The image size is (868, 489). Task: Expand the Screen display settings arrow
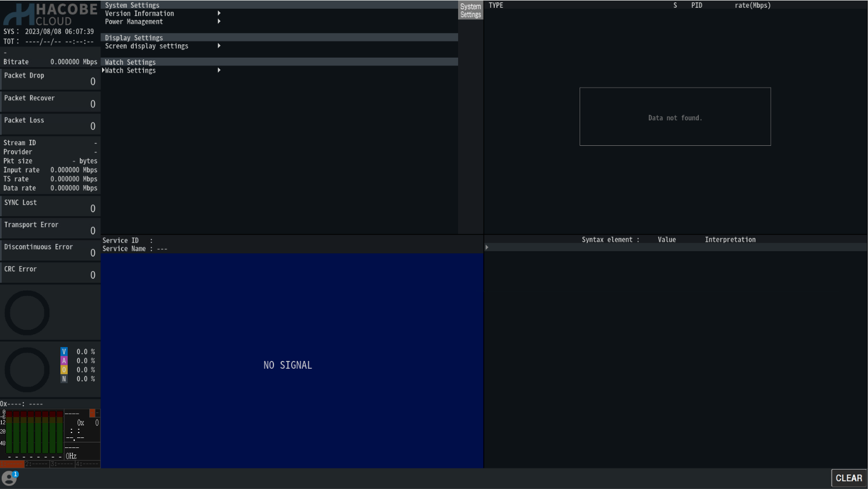219,46
